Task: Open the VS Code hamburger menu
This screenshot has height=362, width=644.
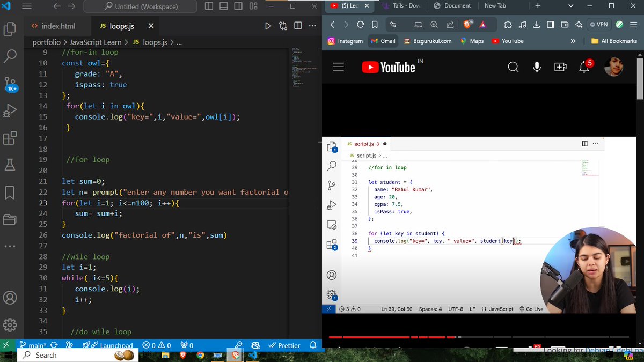Action: 26,6
